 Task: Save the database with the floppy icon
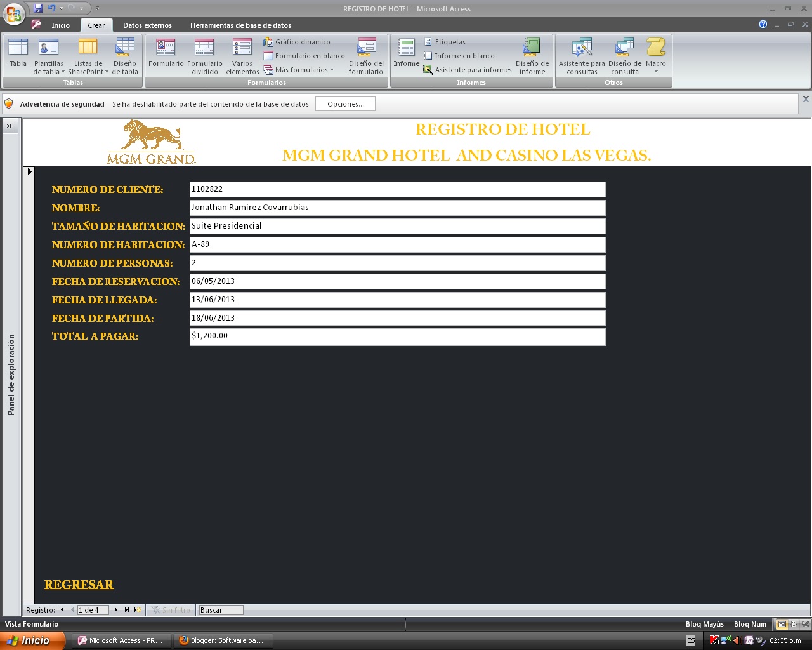[x=38, y=8]
